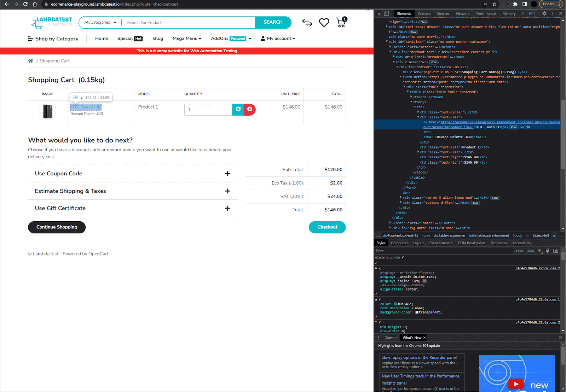Screen dimensions: 566x392
Task: Open the HTC Touch HD product link
Action: pos(85,107)
